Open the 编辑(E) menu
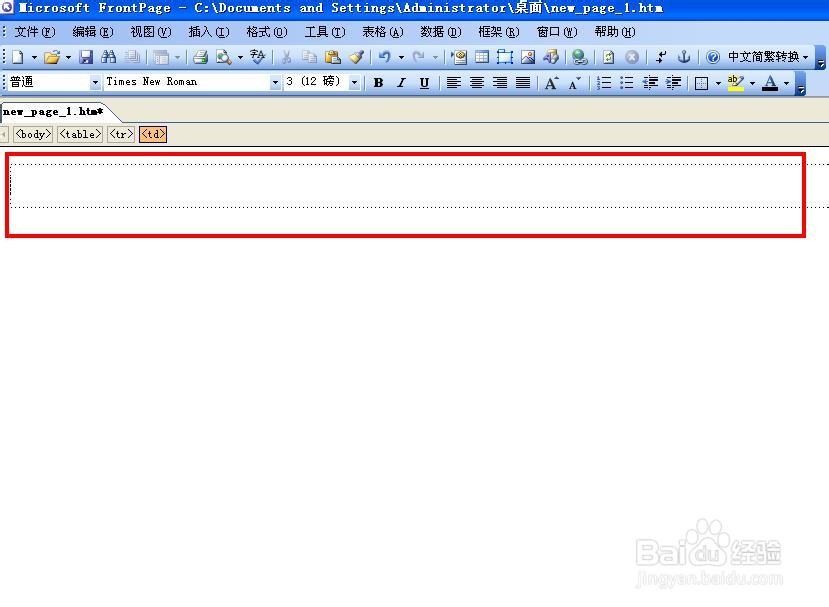Viewport: 829px width, 607px height. tap(93, 32)
